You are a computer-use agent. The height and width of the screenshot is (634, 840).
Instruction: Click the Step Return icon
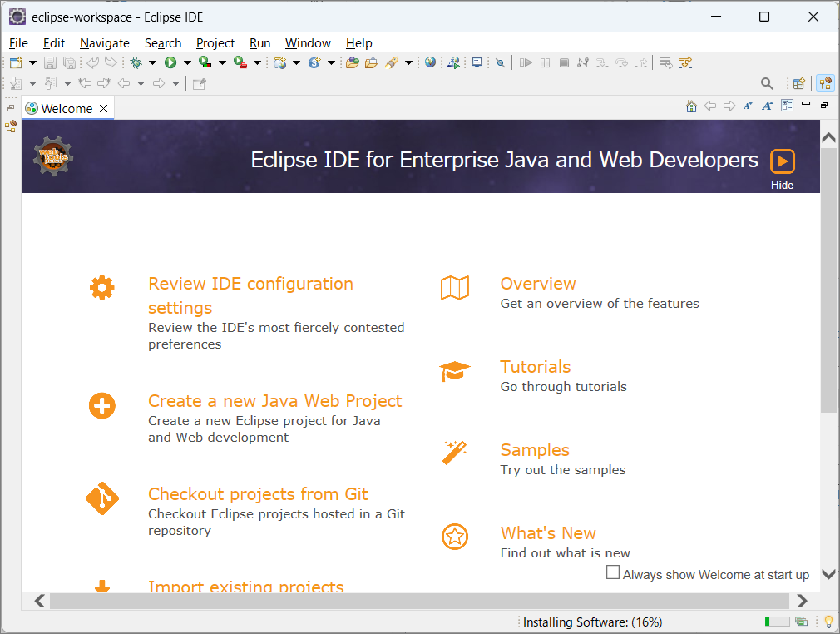click(x=640, y=62)
